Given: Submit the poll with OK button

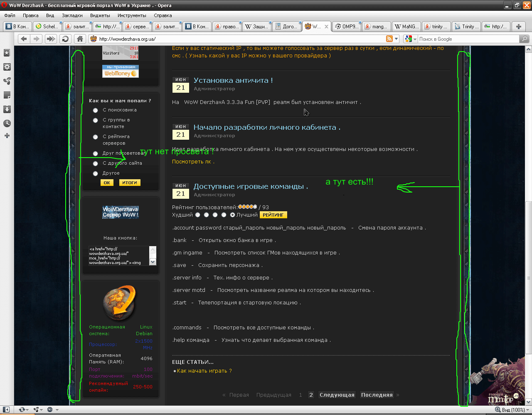Looking at the screenshot, I should point(107,183).
